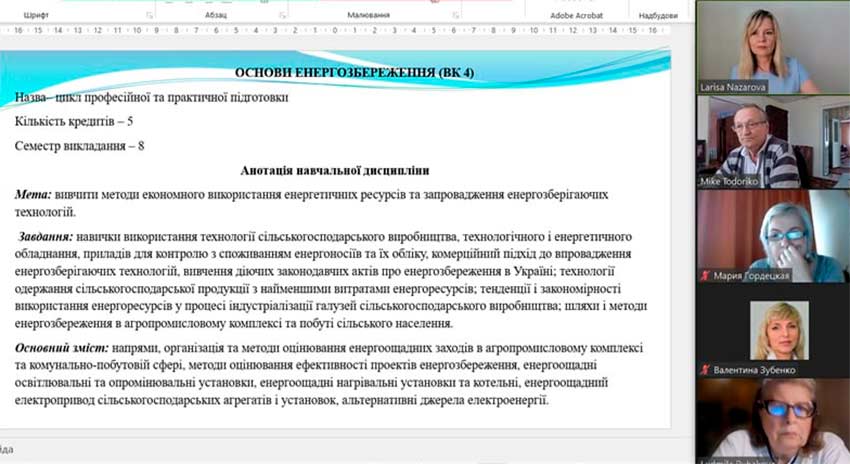Open the Шрифт group dialog launcher
Viewport: 850px width, 464px height.
(150, 15)
